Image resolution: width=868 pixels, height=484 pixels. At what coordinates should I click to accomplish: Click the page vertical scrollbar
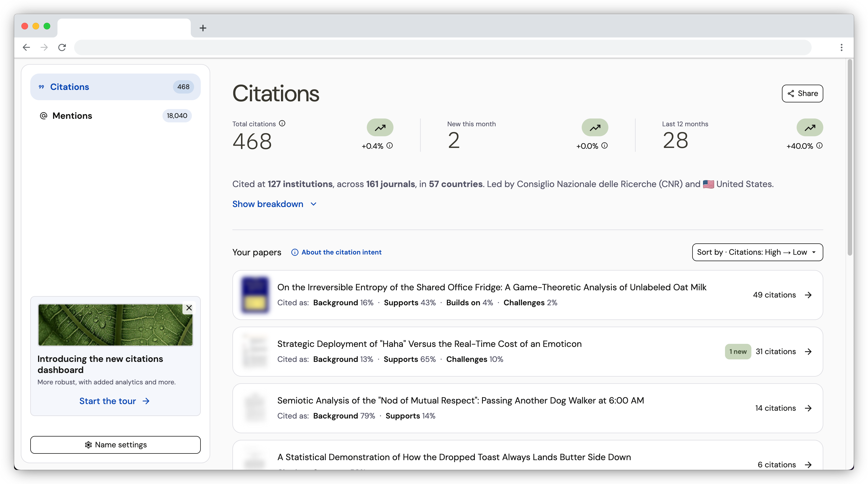(850, 157)
